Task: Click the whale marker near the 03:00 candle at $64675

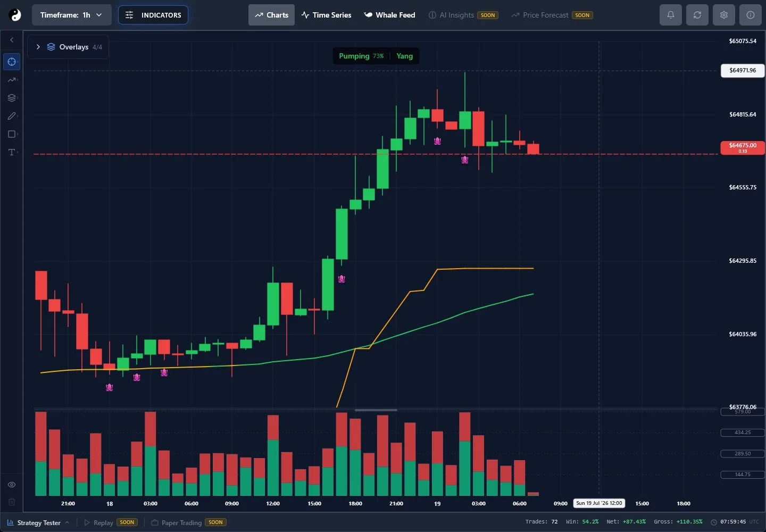Action: 464,160
